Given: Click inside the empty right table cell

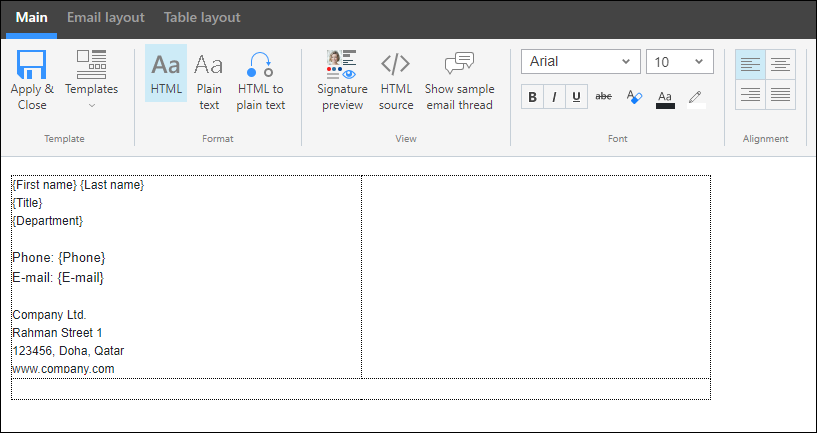Looking at the screenshot, I should 536,277.
